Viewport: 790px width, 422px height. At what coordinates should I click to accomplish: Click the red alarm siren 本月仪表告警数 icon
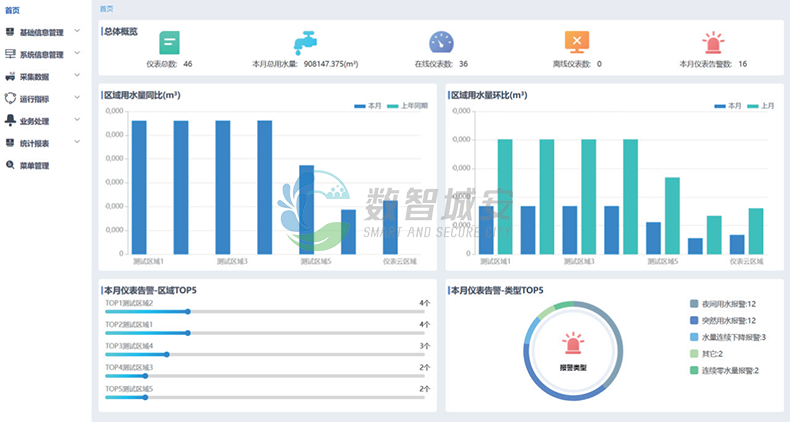point(713,43)
